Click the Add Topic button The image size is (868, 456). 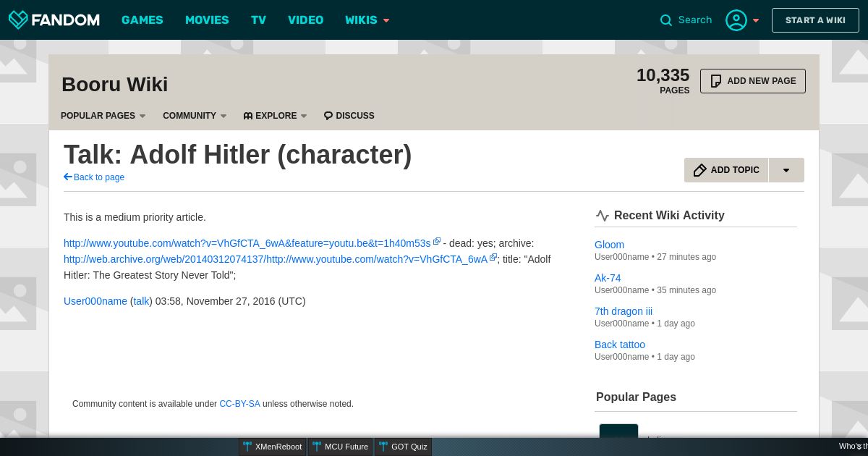click(x=726, y=170)
